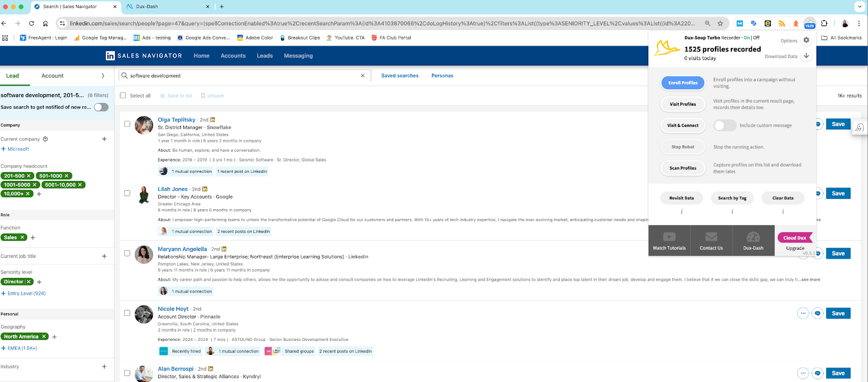
Task: Click LinkedIn Sales Navigator logo
Action: click(144, 56)
